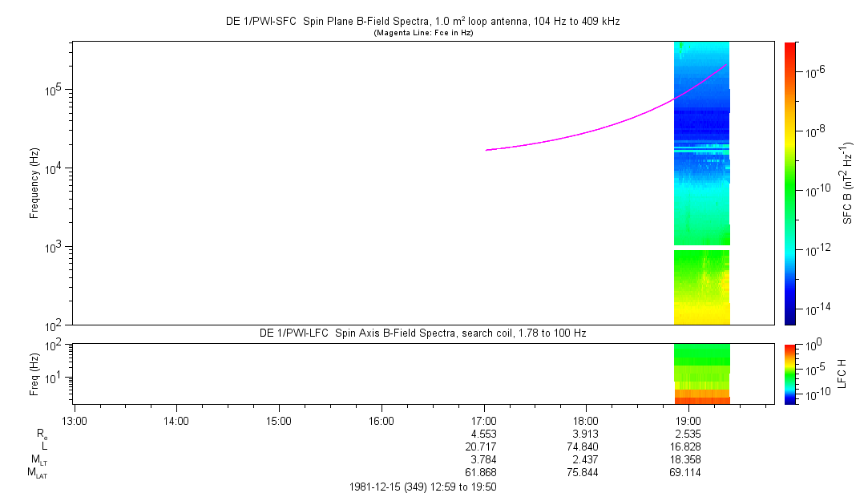
Task: Click the Magenta Line Fce in Hz subtitle
Action: pos(422,33)
